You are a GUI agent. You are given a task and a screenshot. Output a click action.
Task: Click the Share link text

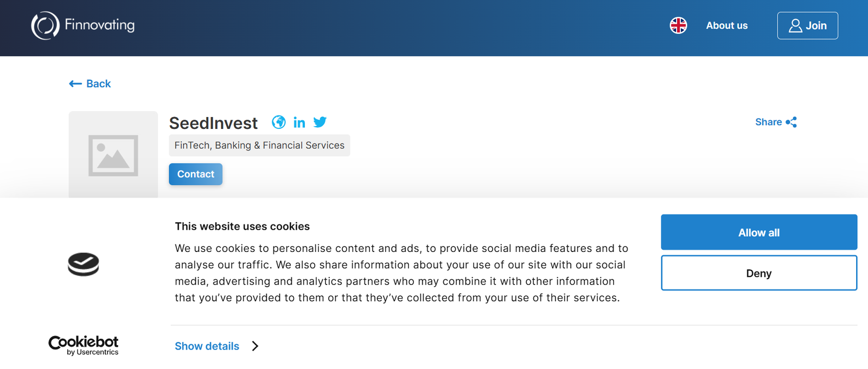[768, 122]
